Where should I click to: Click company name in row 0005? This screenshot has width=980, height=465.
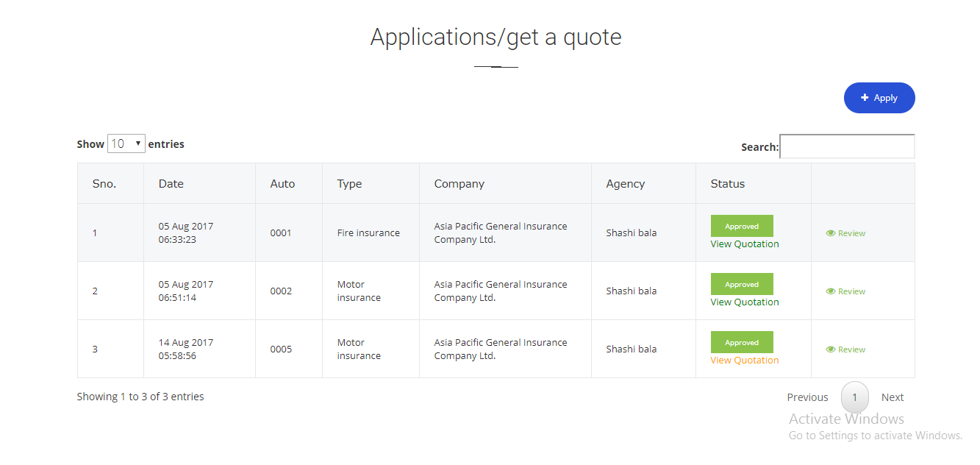(x=501, y=349)
